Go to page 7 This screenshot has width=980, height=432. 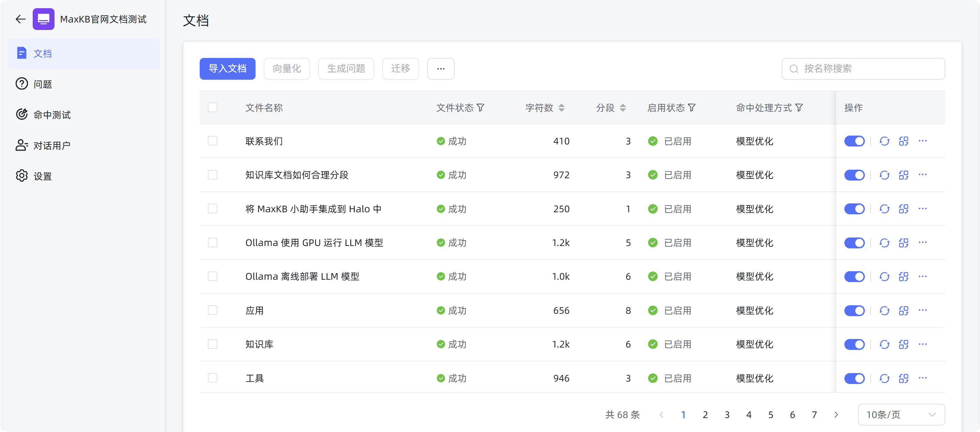tap(814, 415)
